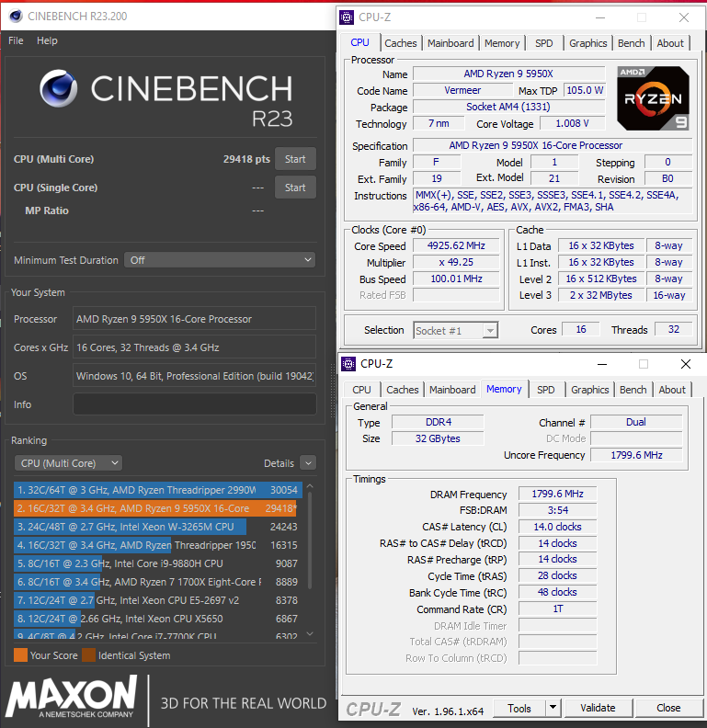Click the Tools button in CPU-Z
The image size is (707, 728).
(x=519, y=708)
